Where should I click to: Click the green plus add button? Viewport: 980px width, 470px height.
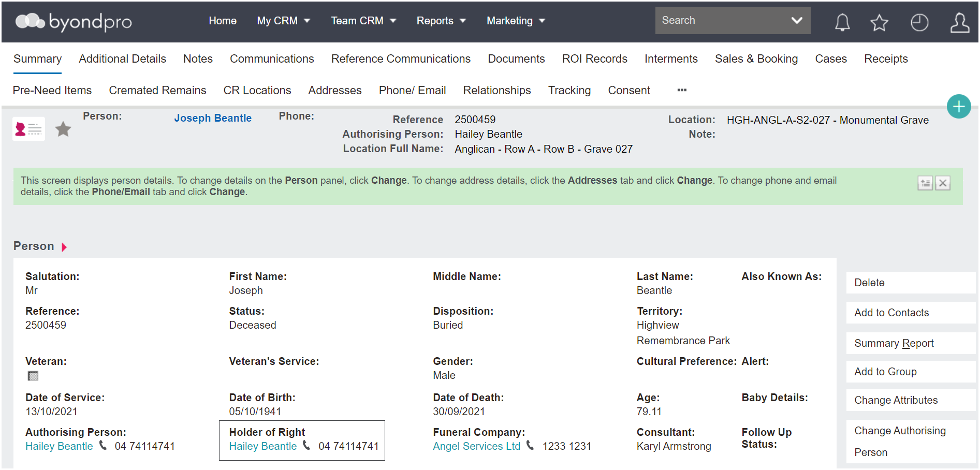click(x=959, y=107)
